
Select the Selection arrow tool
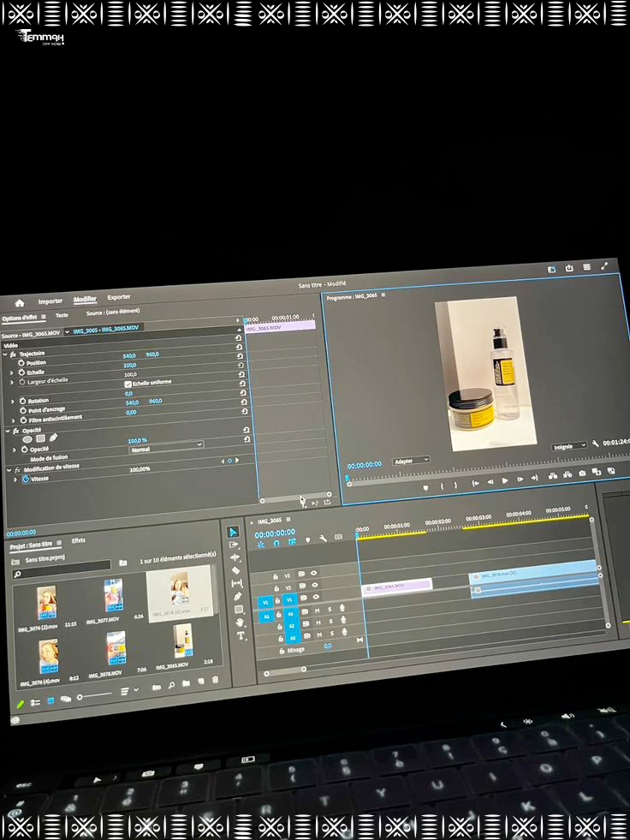click(x=233, y=532)
